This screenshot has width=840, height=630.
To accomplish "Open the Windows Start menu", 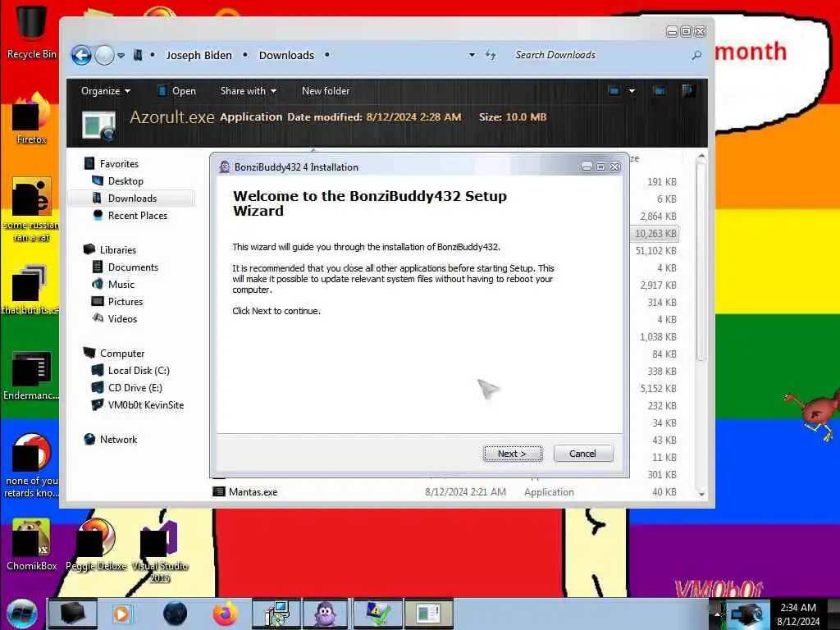I will (21, 614).
